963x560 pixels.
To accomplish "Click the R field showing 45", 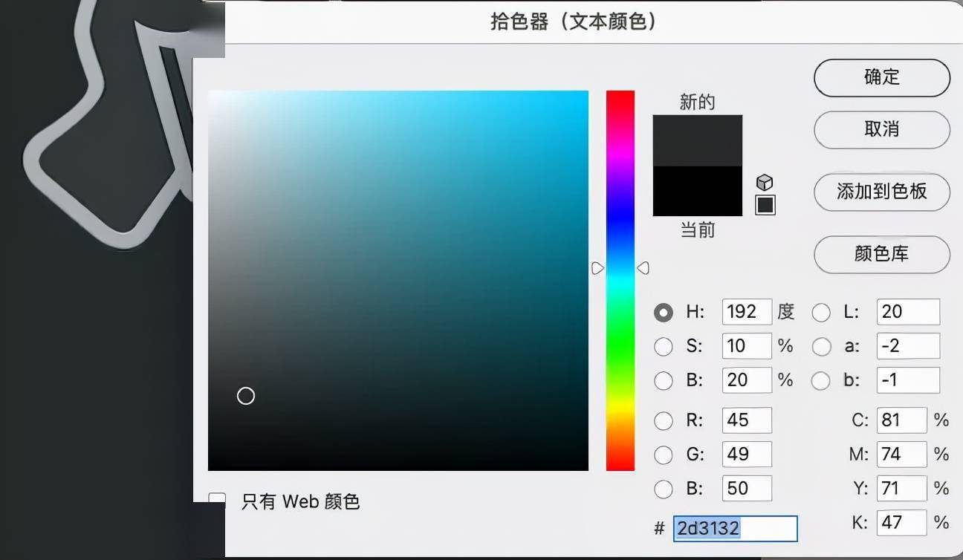I will (747, 420).
